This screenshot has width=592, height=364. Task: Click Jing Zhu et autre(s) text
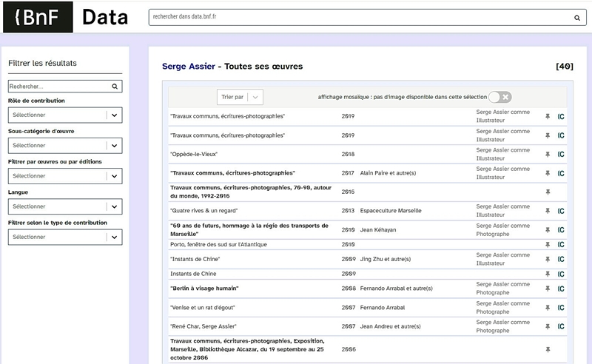pos(385,259)
